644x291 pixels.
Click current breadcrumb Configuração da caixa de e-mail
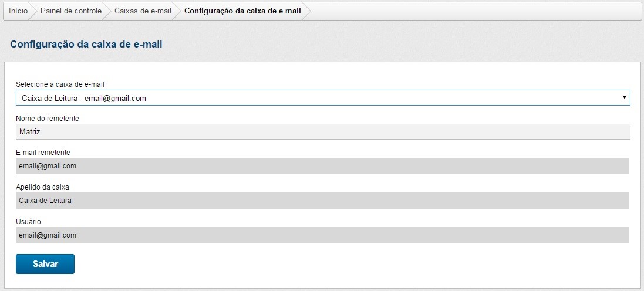[242, 11]
